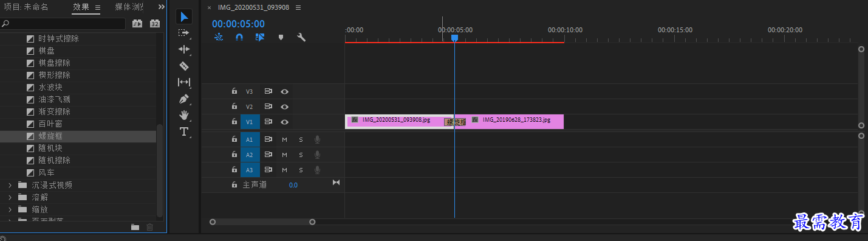Click the voice-over microphone on track A2
This screenshot has width=868, height=241.
(317, 155)
